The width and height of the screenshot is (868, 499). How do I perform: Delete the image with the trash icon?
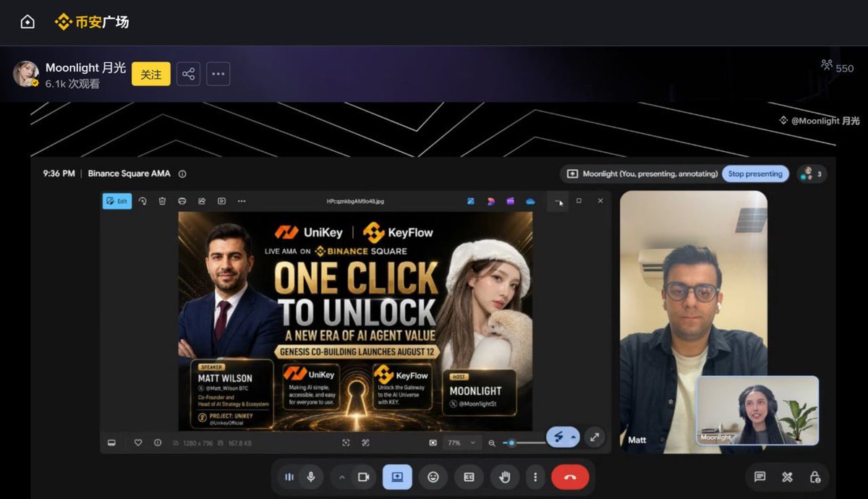click(x=162, y=201)
